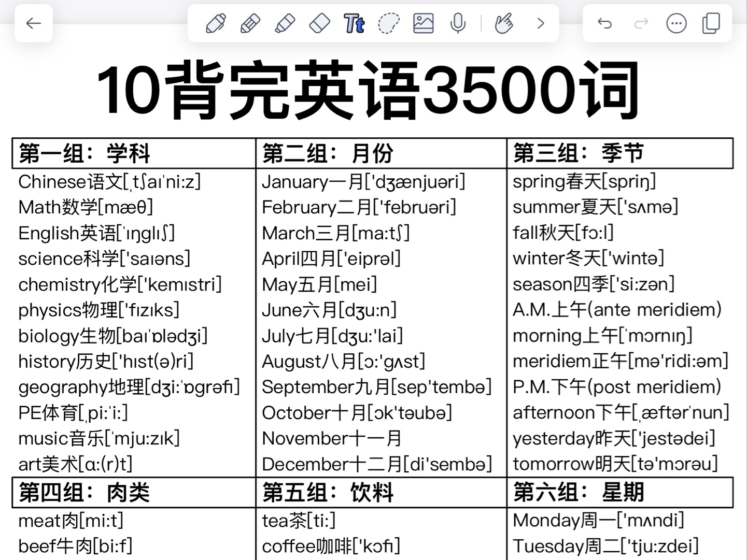
Task: Click the biology生物 row
Action: (113, 336)
